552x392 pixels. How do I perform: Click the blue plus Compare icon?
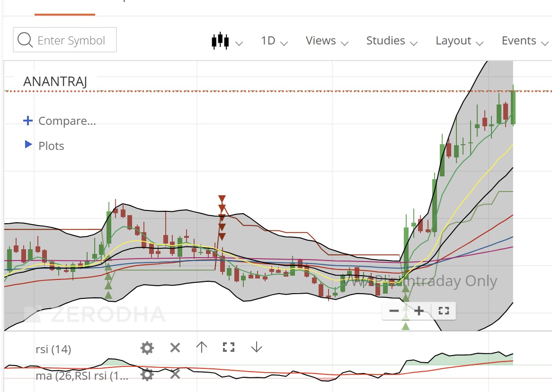(x=28, y=121)
